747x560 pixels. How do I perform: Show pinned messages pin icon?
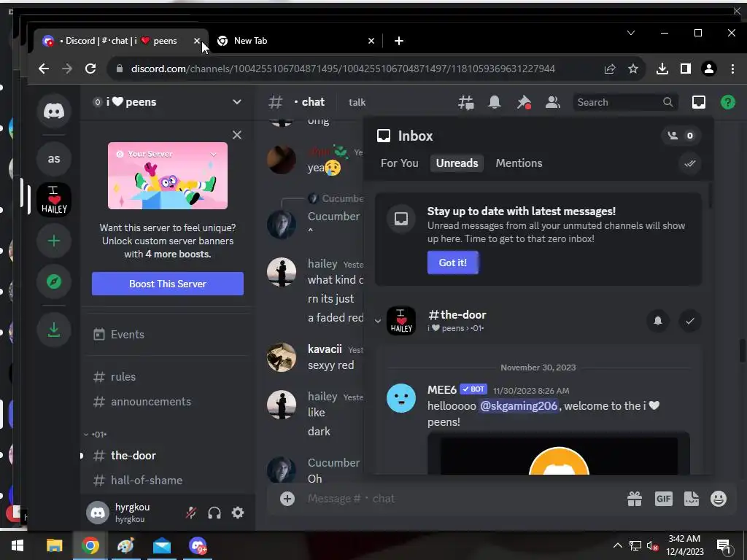click(524, 102)
